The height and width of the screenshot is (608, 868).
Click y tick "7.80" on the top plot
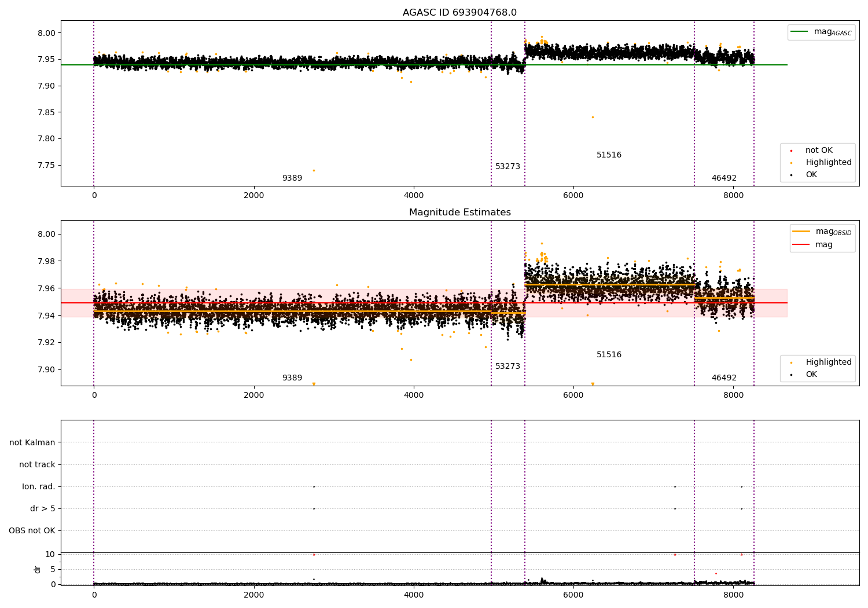(x=46, y=139)
